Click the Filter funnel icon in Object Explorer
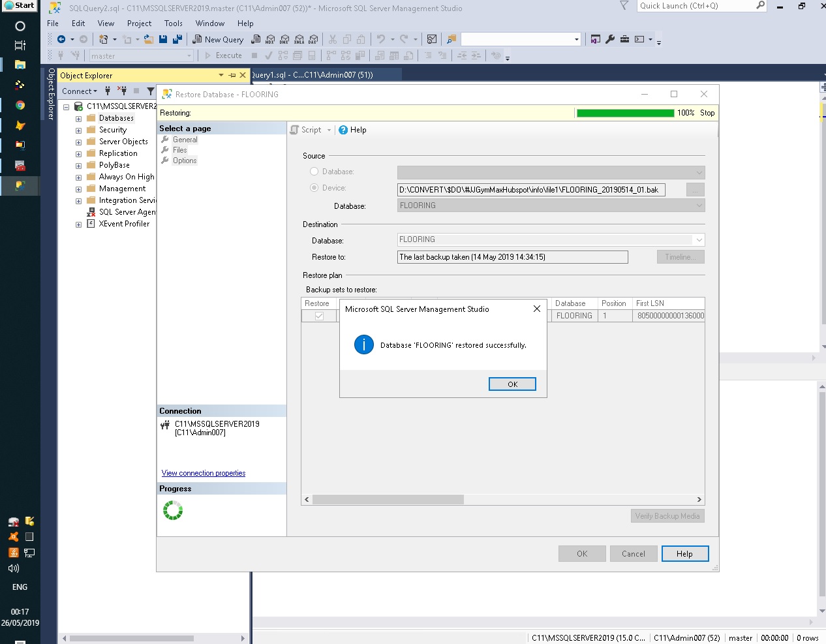 coord(151,91)
